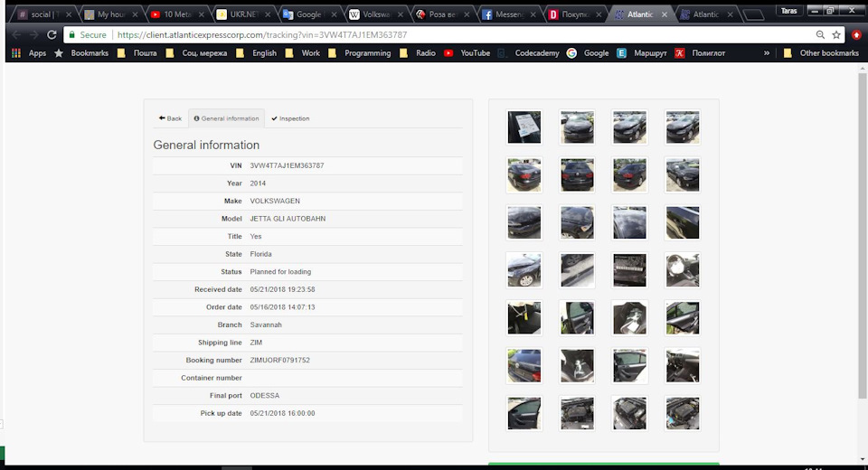Click the zoom magnifier icon in address bar
The image size is (868, 470).
(820, 35)
